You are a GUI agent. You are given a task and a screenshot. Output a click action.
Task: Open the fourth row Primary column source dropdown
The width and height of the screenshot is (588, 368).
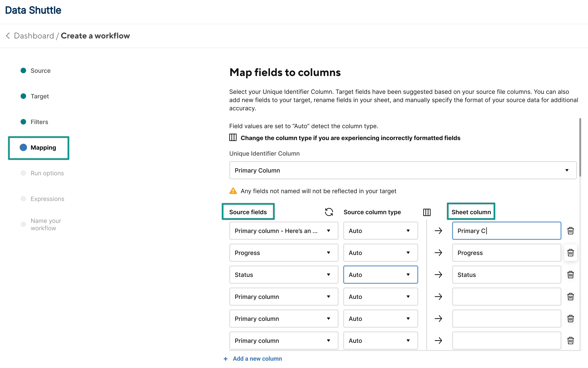[x=283, y=296]
